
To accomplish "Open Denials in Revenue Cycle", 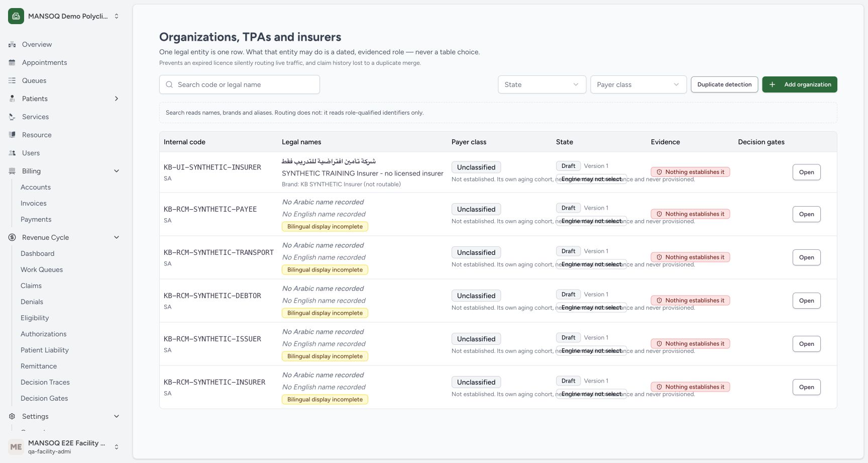I will (x=32, y=302).
